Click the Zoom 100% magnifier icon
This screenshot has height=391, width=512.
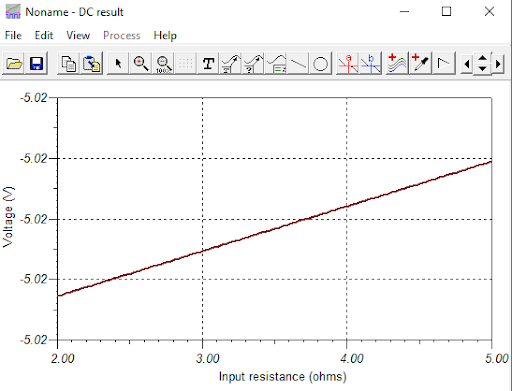tap(163, 63)
